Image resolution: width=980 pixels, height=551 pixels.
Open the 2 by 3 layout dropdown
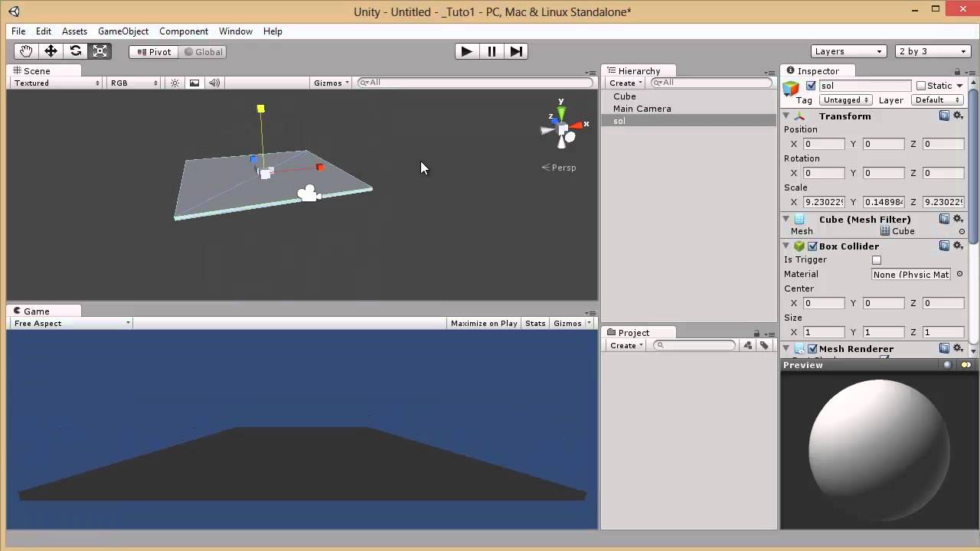tap(933, 51)
